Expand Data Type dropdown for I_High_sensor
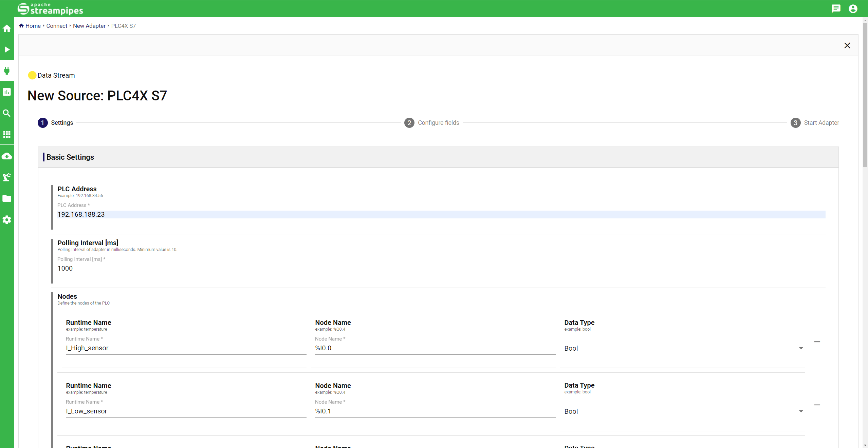This screenshot has height=448, width=868. click(x=684, y=348)
